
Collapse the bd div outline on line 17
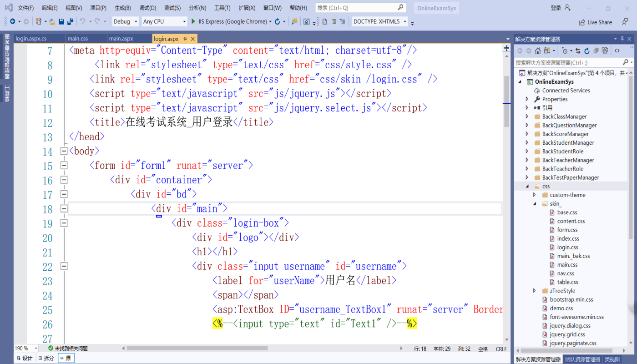pos(64,194)
